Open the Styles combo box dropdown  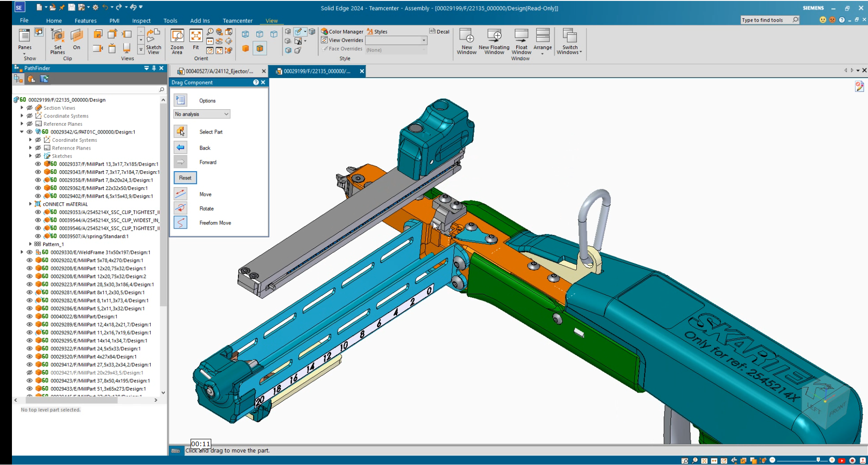(424, 40)
